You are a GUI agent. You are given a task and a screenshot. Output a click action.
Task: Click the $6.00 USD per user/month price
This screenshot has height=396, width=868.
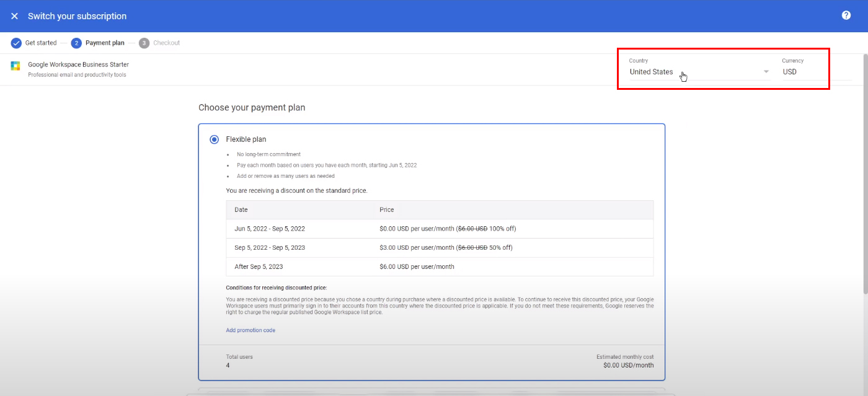click(417, 266)
